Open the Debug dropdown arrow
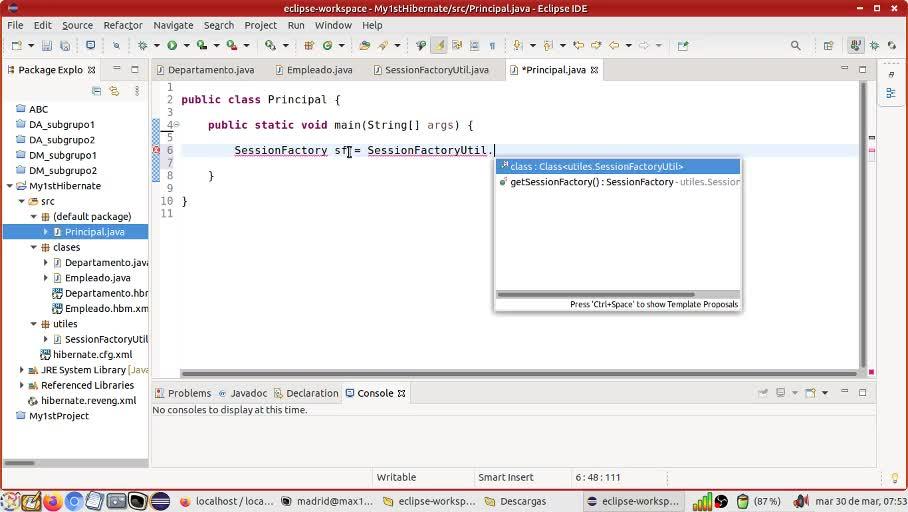This screenshot has width=908, height=512. coord(156,46)
